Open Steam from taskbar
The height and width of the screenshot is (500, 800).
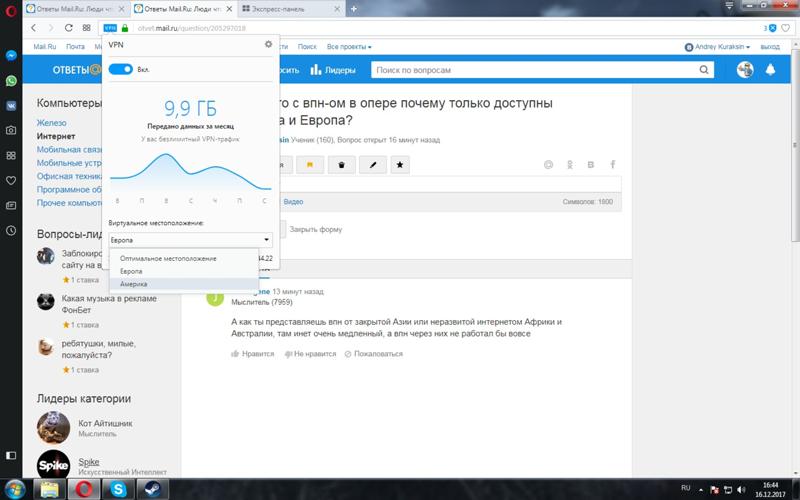click(x=153, y=489)
